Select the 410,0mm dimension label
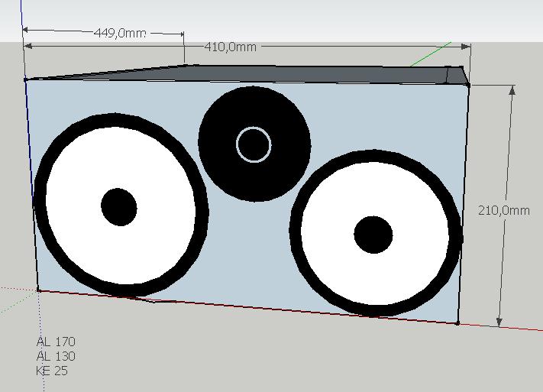Screen dimensions: 543x392 [x=231, y=47]
